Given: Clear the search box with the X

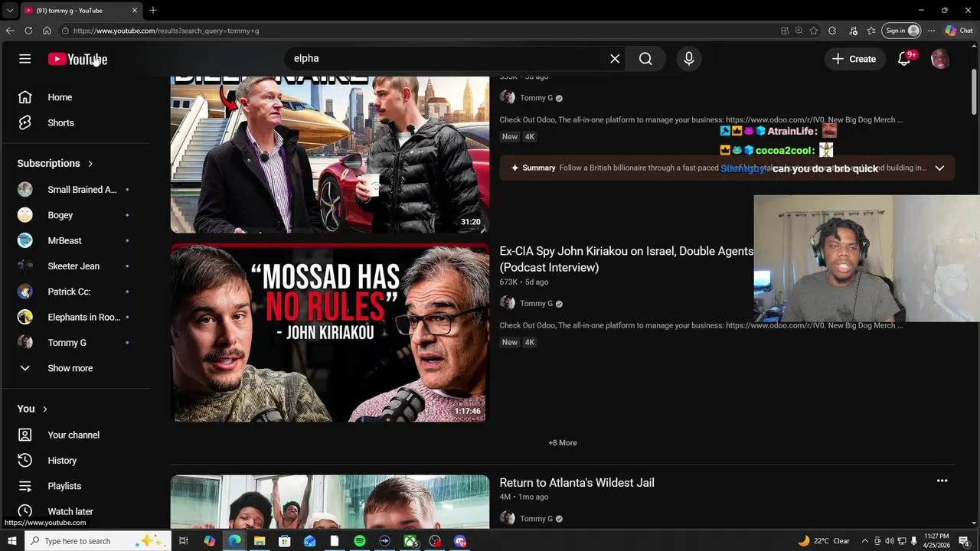Looking at the screenshot, I should click(x=615, y=58).
